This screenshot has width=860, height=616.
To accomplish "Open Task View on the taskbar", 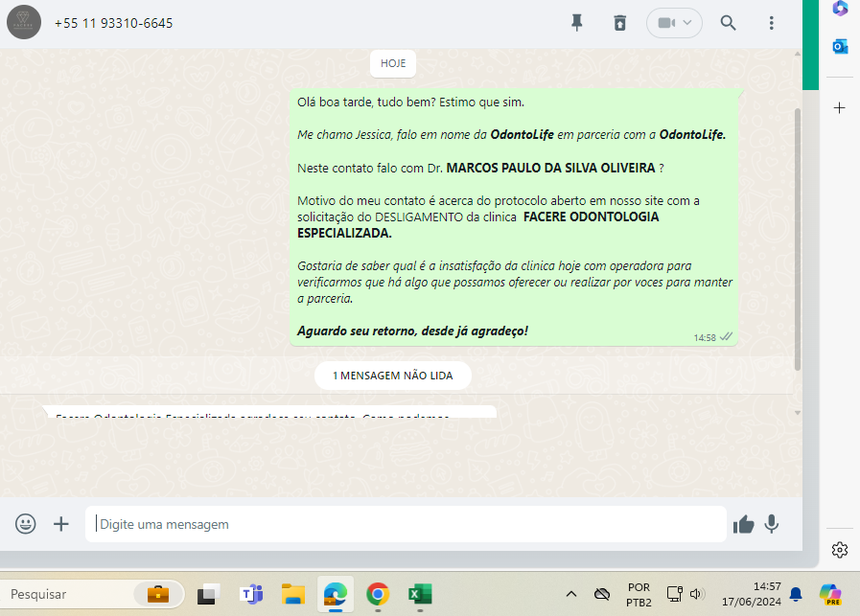I will pyautogui.click(x=208, y=594).
